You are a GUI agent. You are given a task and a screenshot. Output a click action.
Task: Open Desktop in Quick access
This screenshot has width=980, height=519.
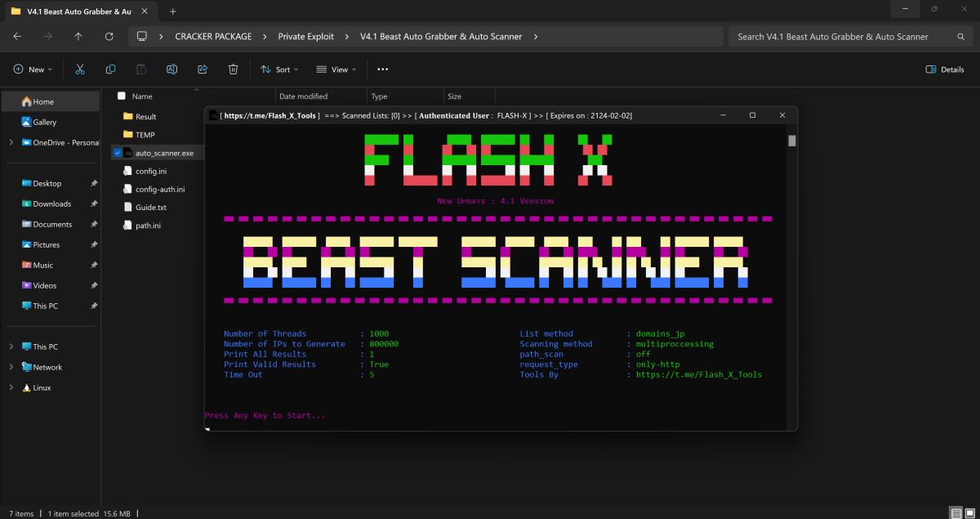click(47, 183)
